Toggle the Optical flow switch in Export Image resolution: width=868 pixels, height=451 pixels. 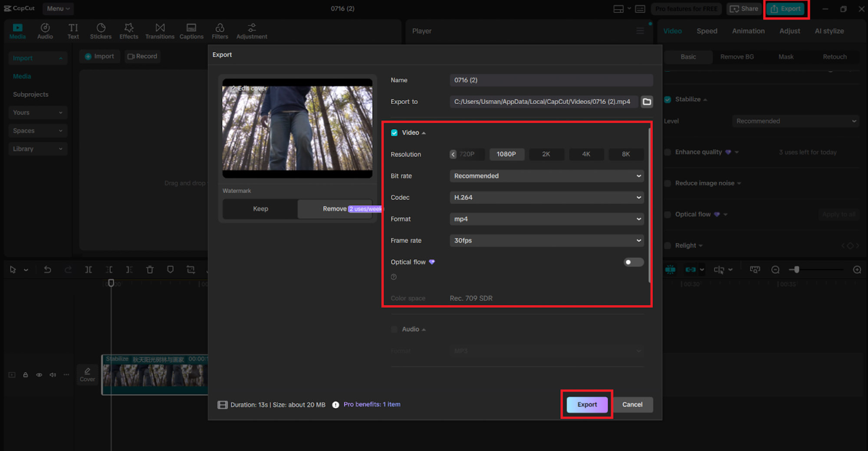633,262
